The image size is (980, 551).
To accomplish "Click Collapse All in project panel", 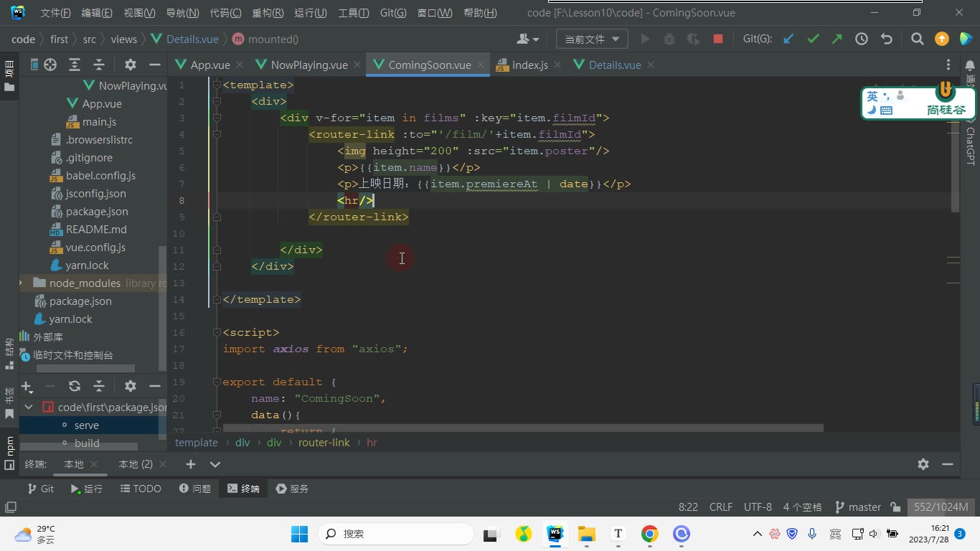I will pos(99,65).
